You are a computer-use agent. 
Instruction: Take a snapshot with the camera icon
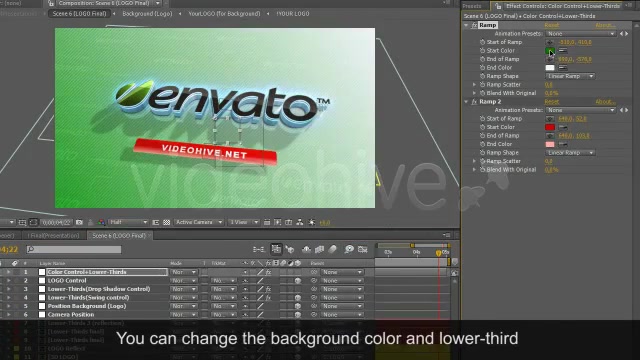click(x=79, y=222)
